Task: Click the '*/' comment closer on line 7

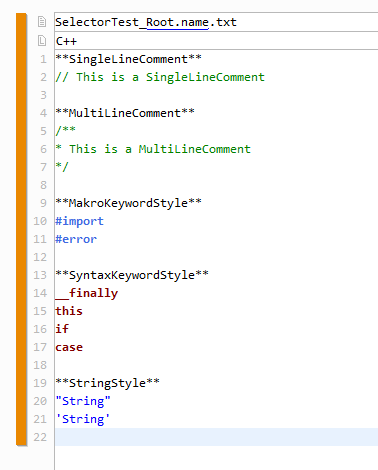Action: (62, 166)
